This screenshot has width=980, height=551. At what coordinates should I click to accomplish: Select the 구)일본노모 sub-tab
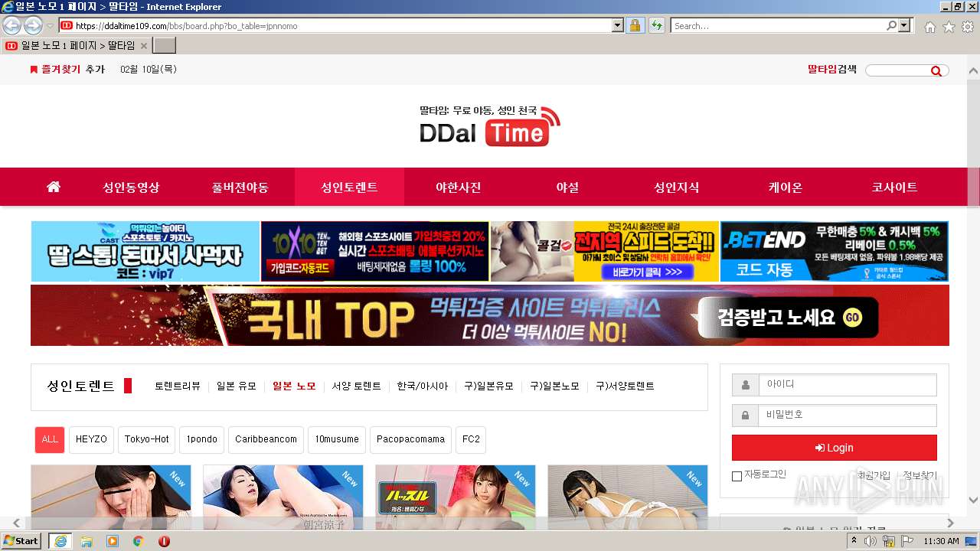tap(555, 386)
